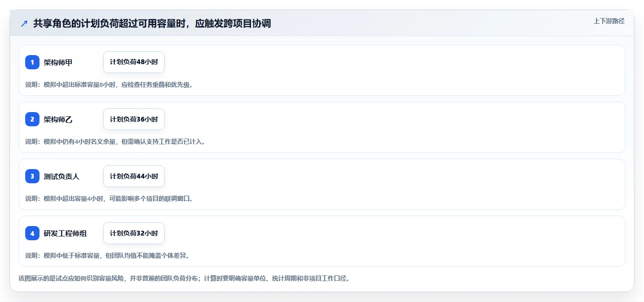Select the 测试负责人 role name

pyautogui.click(x=61, y=176)
